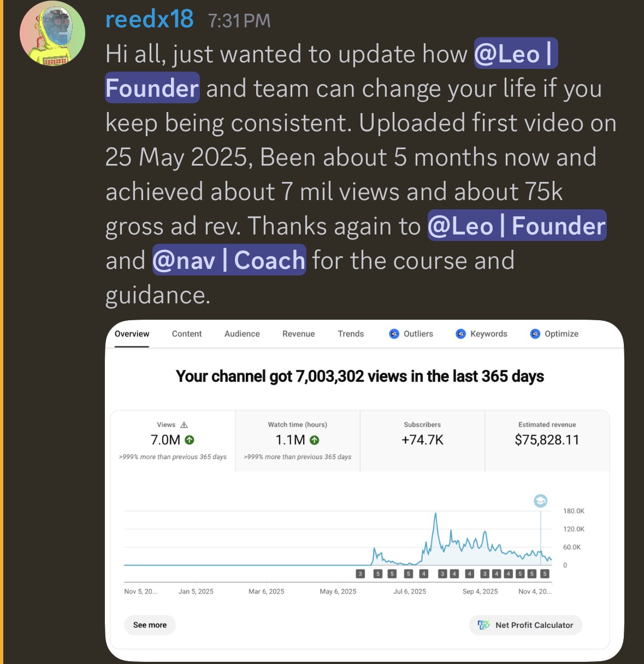The height and width of the screenshot is (664, 644).
Task: Select the Estimated revenue $75,828.11 card
Action: tap(547, 440)
